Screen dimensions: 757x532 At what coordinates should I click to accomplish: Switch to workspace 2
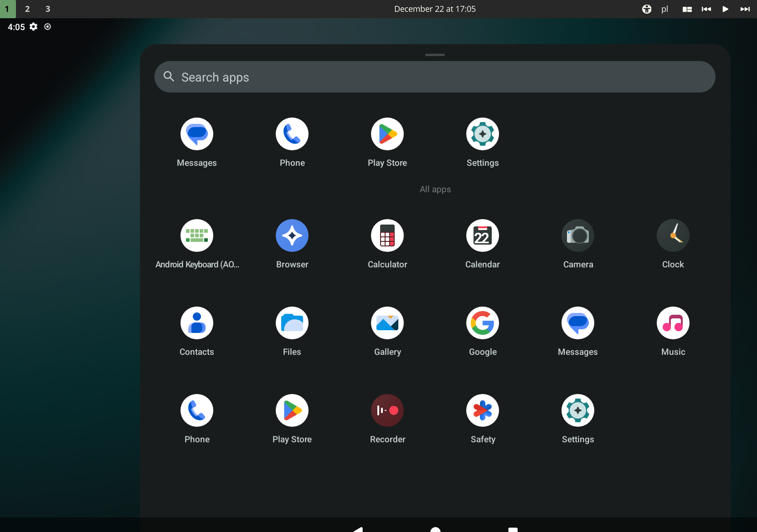(x=27, y=9)
